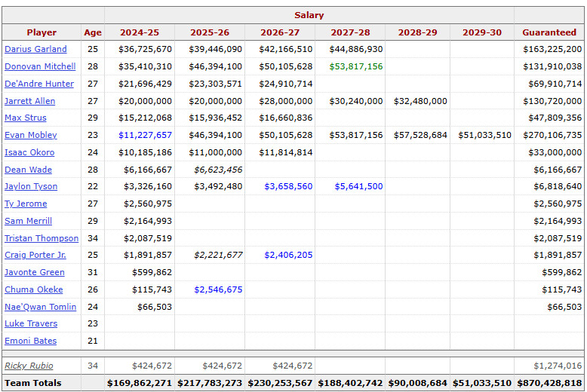Screen dimensions: 587x392
Task: Click Emoni Bates's age 21 cell
Action: (93, 341)
